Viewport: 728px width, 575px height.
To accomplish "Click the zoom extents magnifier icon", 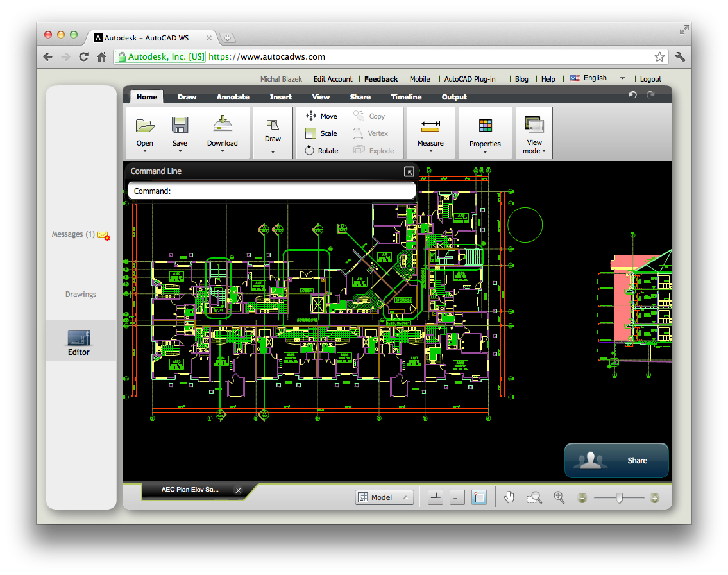I will (559, 497).
